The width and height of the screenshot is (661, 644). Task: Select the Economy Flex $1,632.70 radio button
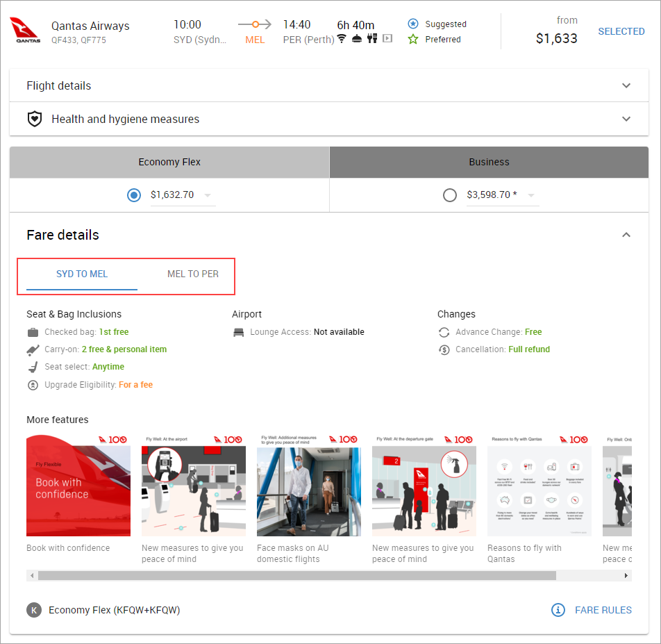click(x=134, y=195)
